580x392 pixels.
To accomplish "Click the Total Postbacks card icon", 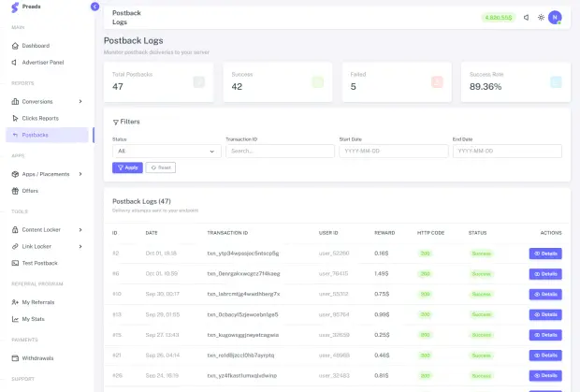I will (199, 82).
